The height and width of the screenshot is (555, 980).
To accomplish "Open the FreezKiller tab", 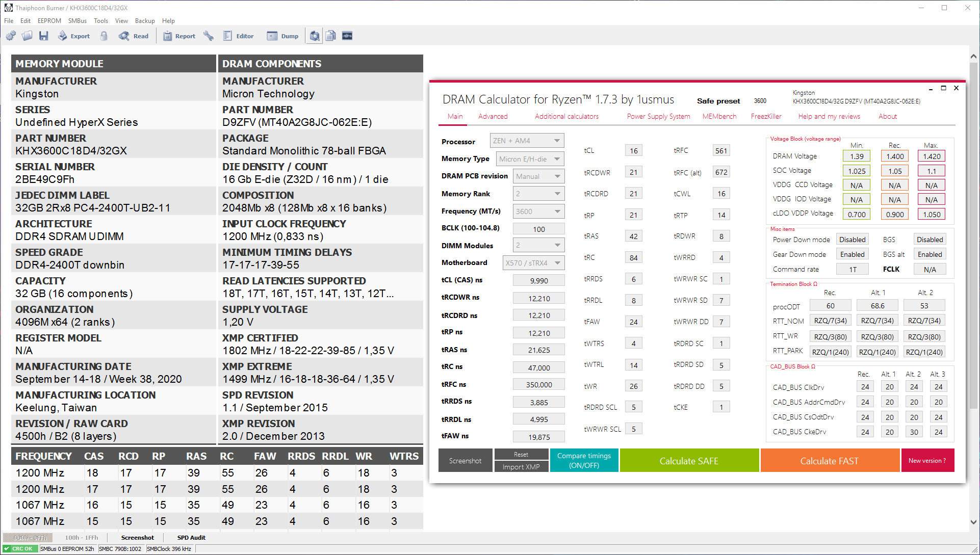I will (766, 116).
